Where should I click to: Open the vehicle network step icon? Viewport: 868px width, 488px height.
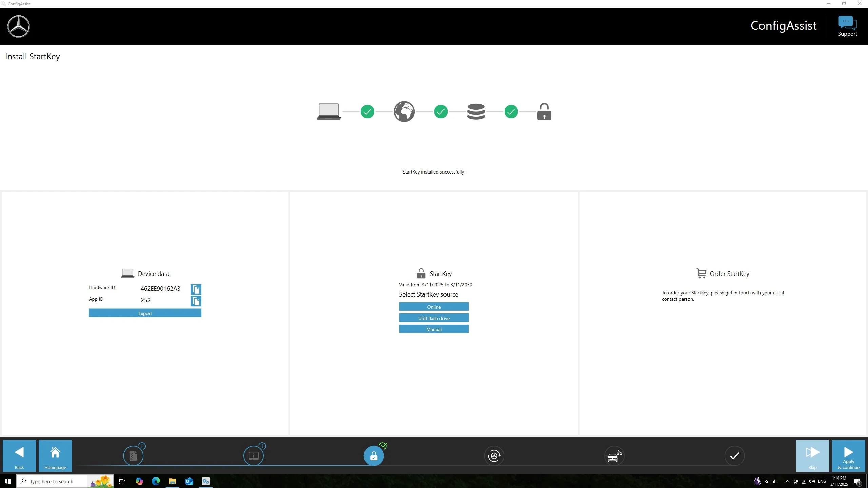point(614,456)
